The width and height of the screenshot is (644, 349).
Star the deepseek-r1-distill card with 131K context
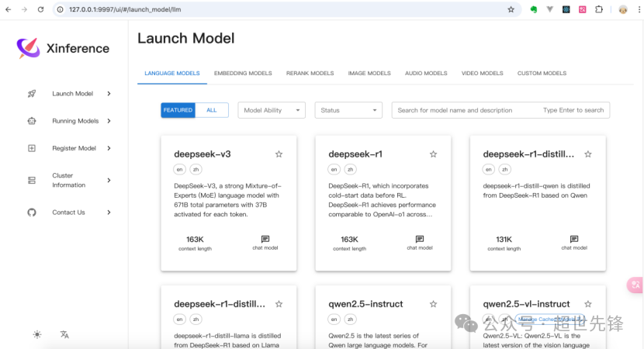(588, 154)
